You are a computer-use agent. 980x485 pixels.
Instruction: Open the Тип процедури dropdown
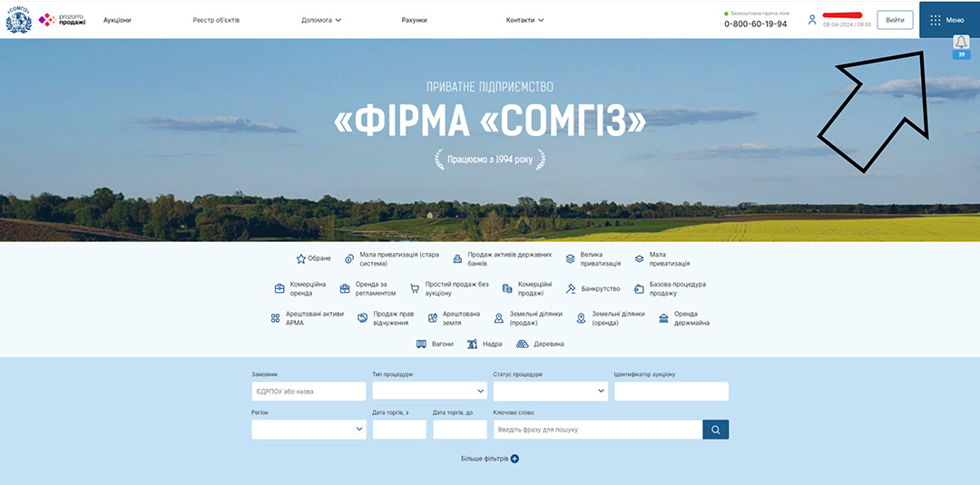(430, 392)
